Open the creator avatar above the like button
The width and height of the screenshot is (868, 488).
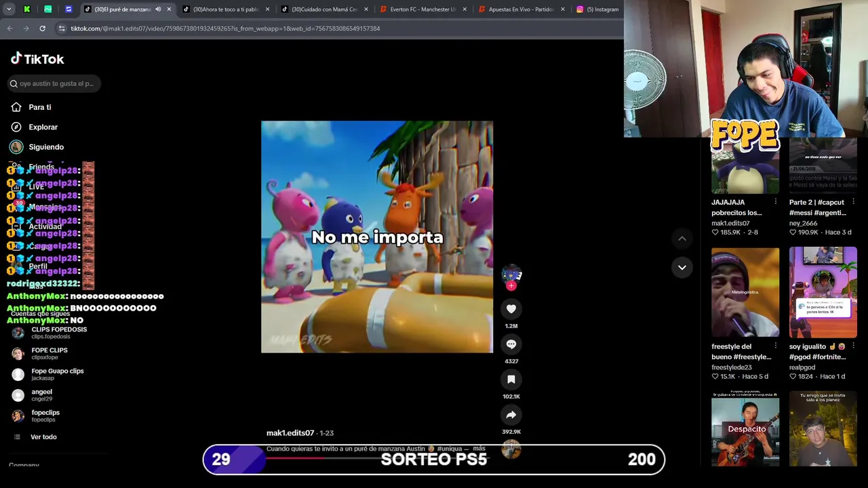[511, 274]
